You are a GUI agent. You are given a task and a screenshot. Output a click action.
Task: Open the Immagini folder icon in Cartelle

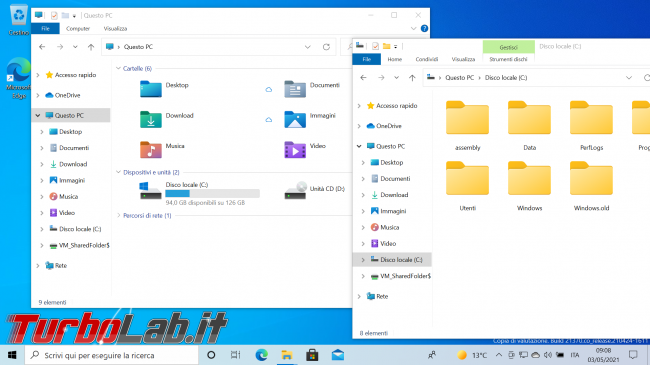(295, 119)
